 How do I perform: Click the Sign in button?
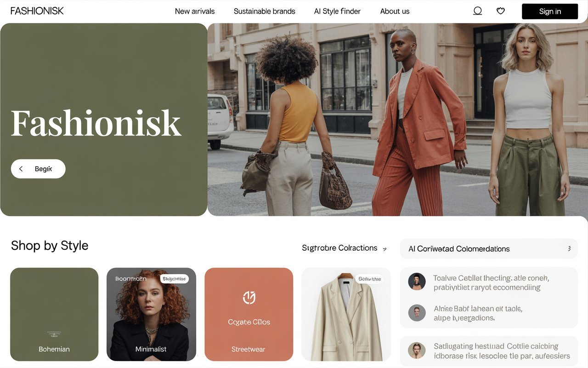click(x=550, y=11)
